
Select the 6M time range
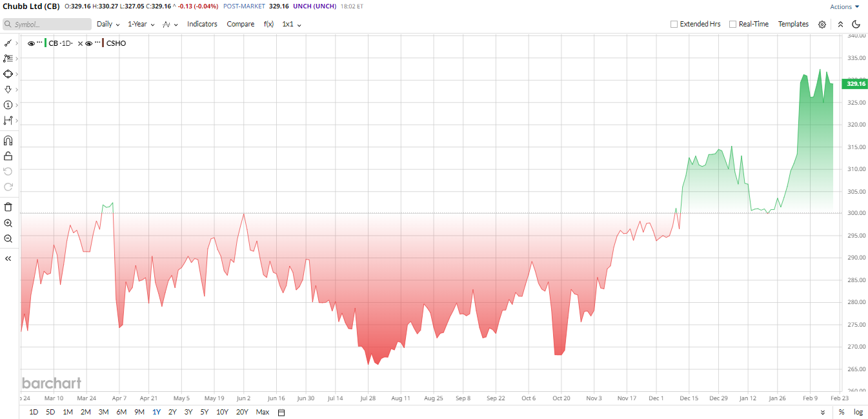[121, 412]
